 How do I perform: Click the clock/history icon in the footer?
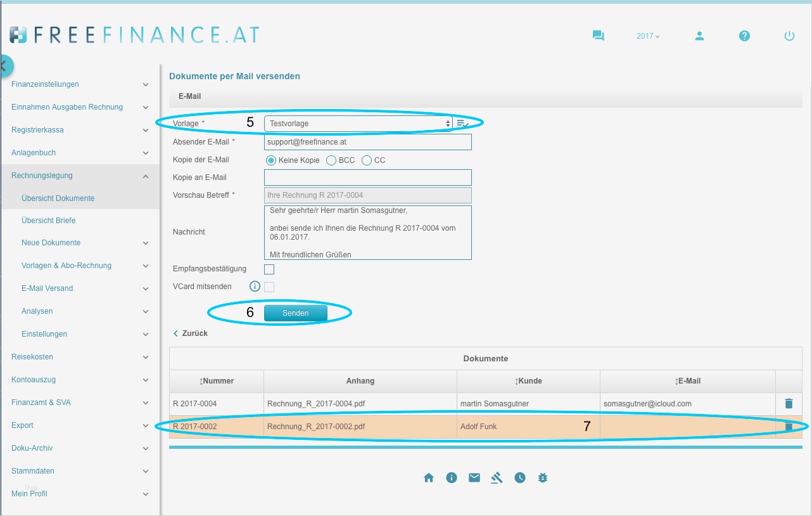point(520,477)
